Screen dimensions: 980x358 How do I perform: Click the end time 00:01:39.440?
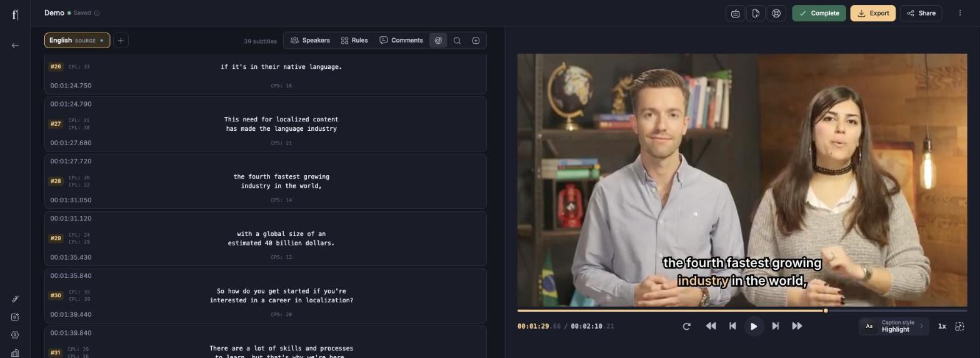pos(71,315)
